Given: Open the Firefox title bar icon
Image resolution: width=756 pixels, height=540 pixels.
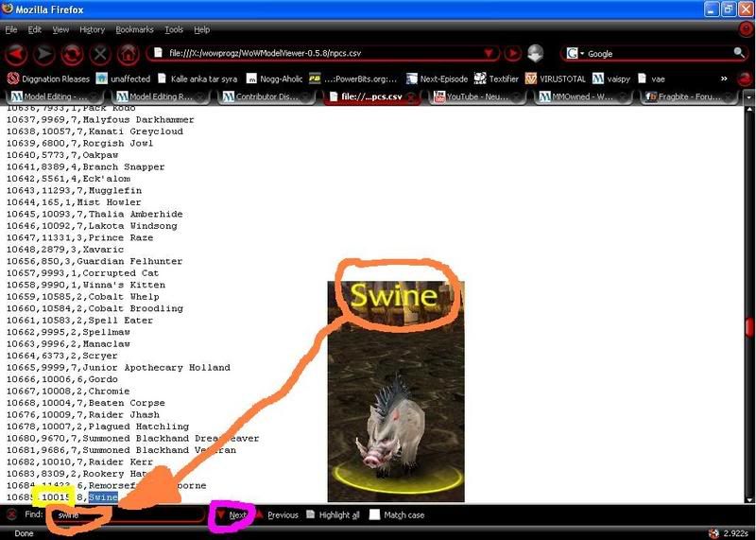Looking at the screenshot, I should click(x=8, y=9).
